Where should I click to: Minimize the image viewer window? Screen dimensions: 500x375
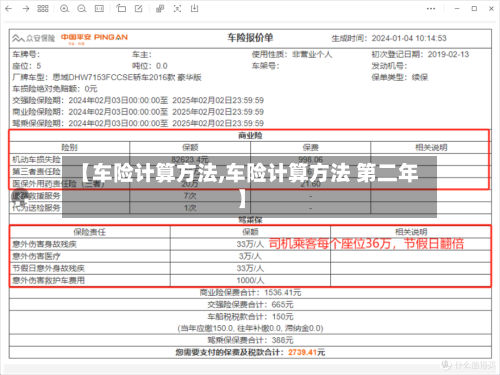point(457,9)
